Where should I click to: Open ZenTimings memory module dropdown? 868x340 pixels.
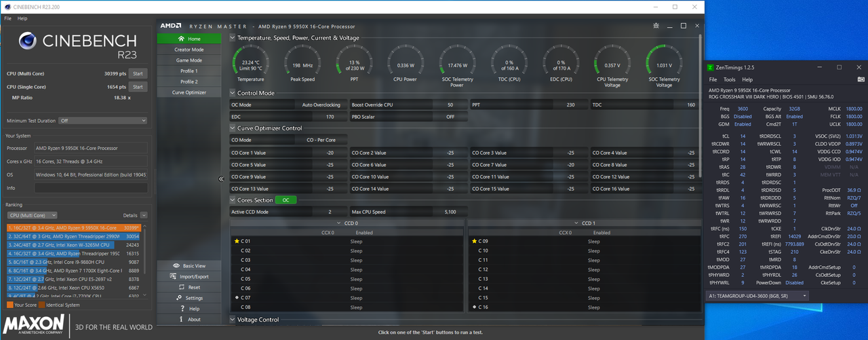[x=758, y=296]
